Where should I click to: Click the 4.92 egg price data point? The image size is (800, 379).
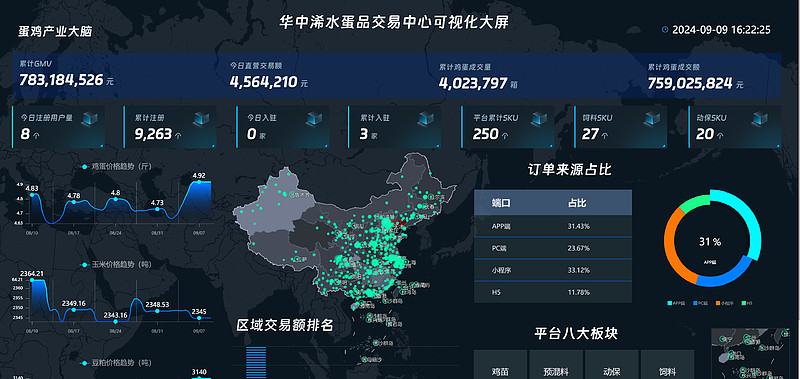coord(199,182)
